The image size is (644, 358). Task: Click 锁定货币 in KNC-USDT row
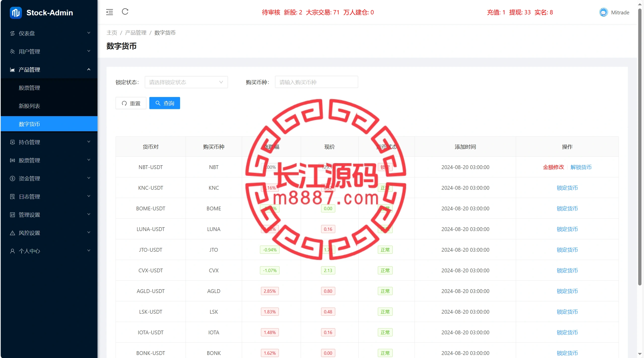coord(567,188)
